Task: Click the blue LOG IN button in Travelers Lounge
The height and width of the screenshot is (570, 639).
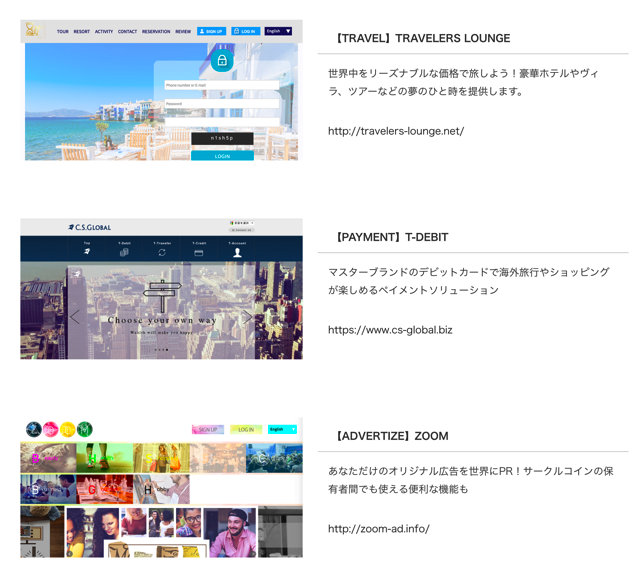Action: pyautogui.click(x=246, y=31)
